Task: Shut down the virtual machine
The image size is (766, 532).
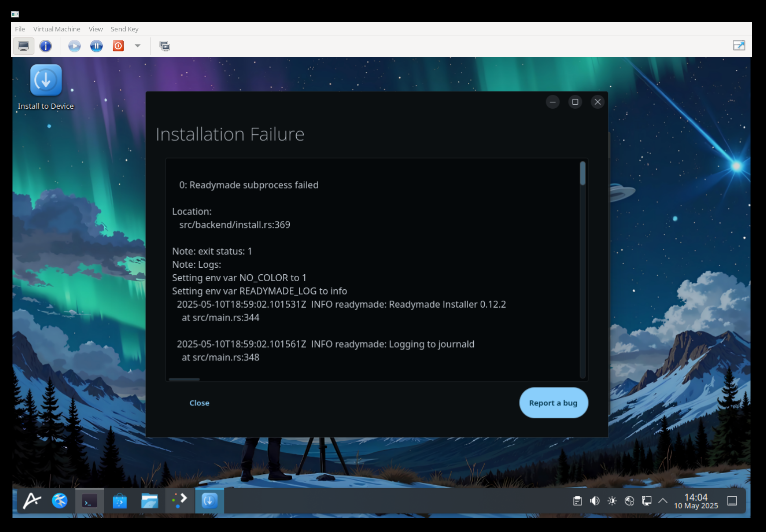Action: [x=118, y=46]
